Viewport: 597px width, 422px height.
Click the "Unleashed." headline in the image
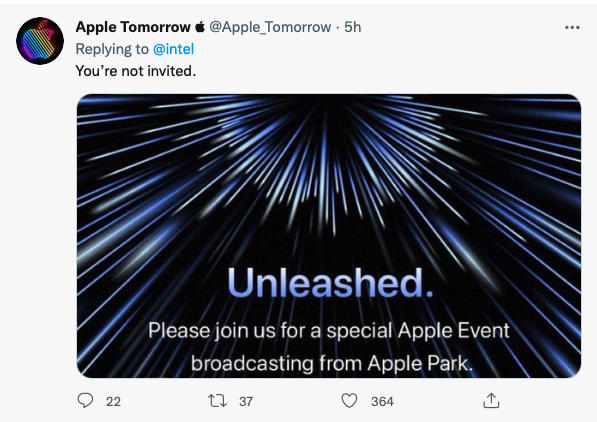[330, 283]
